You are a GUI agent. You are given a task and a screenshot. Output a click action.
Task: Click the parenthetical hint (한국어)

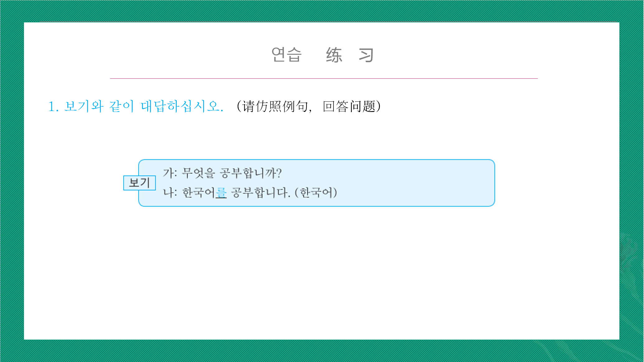tap(316, 193)
